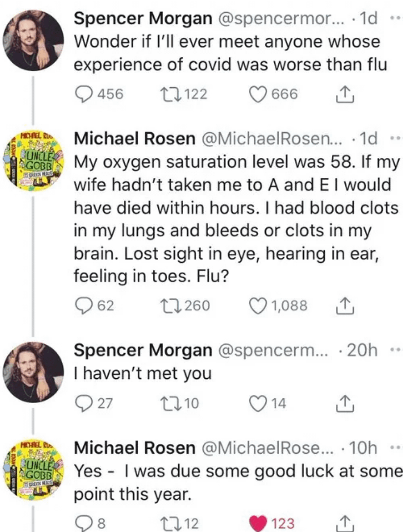403x532 pixels.
Task: Like the tweet with 14 likes
Action: (258, 403)
